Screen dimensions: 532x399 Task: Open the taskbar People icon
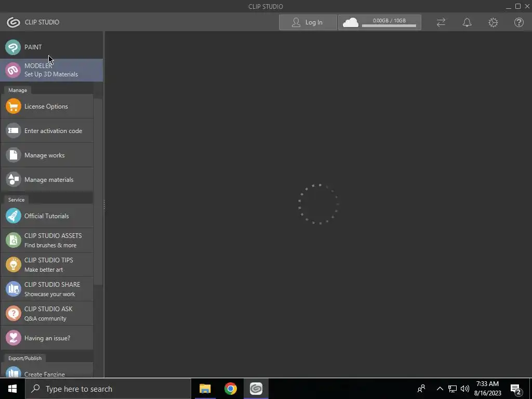coord(421,389)
